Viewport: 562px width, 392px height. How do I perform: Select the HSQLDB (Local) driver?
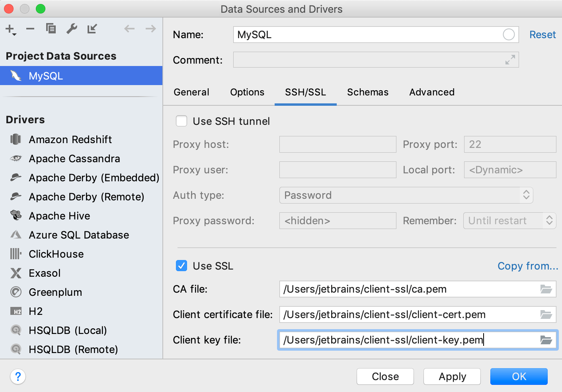[81, 330]
